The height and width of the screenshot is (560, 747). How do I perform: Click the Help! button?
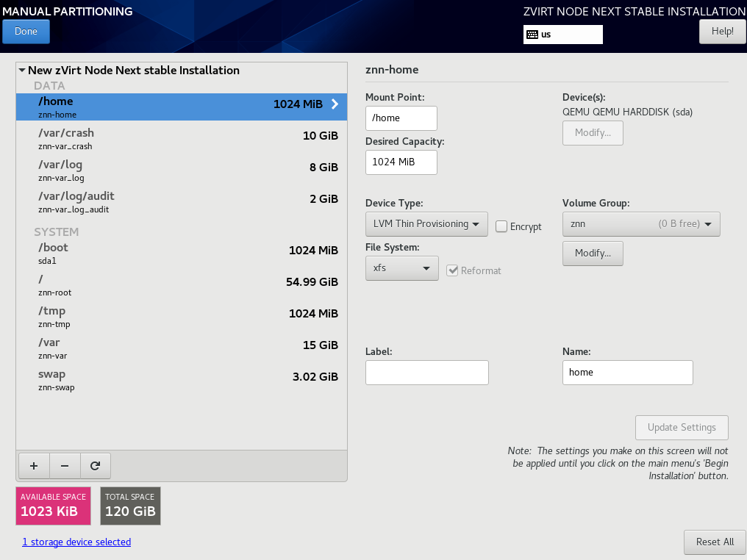click(722, 32)
